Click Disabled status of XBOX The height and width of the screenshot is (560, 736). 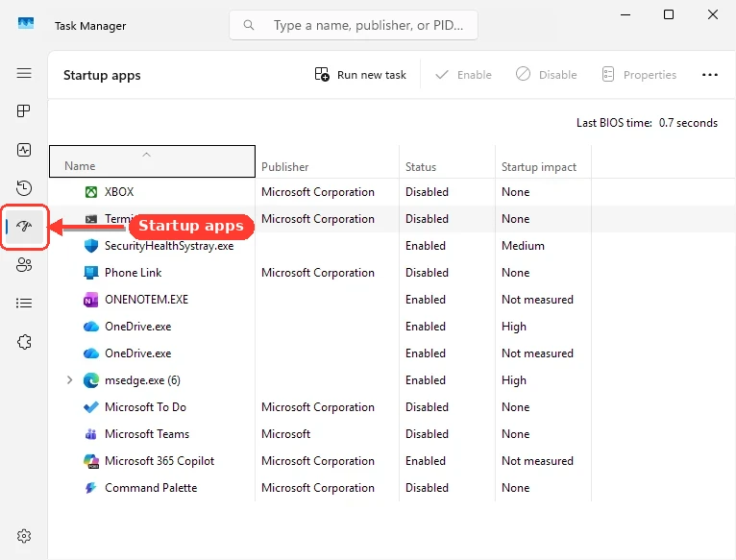[427, 192]
